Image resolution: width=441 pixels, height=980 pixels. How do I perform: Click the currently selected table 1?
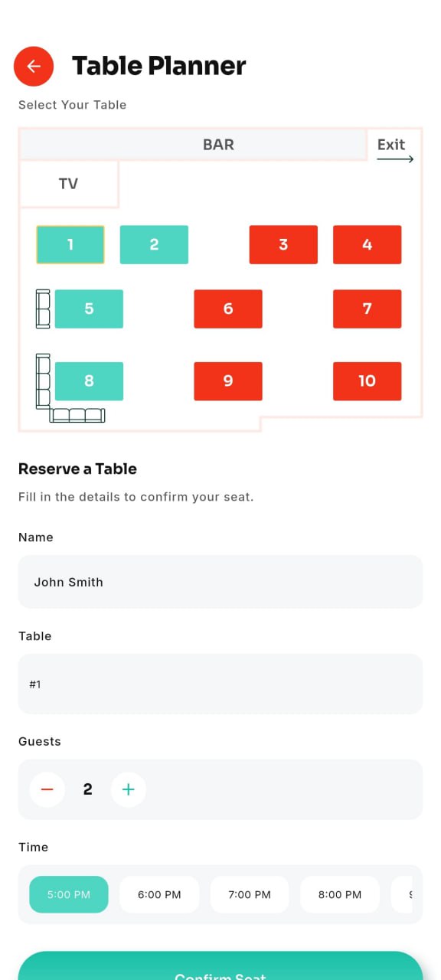point(70,244)
